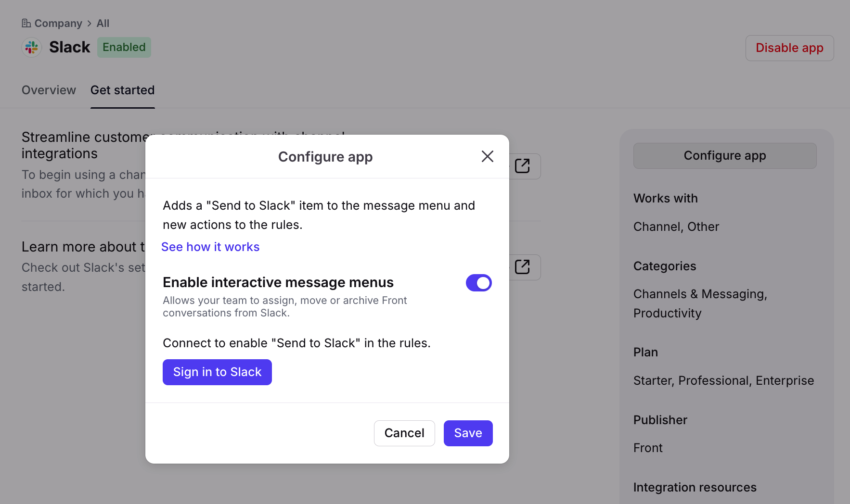Select the Get started tab

(x=122, y=90)
